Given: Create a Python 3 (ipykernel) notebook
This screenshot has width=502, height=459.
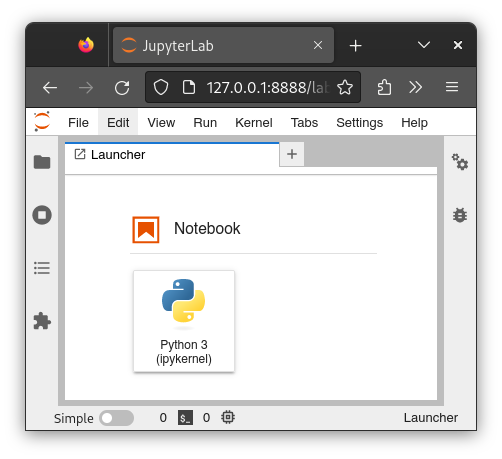Looking at the screenshot, I should tap(184, 321).
